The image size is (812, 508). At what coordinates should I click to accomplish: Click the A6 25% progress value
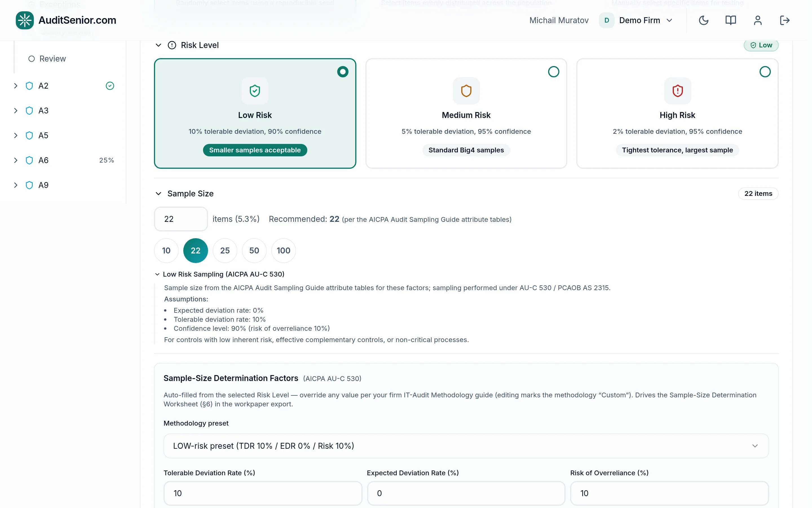(106, 160)
